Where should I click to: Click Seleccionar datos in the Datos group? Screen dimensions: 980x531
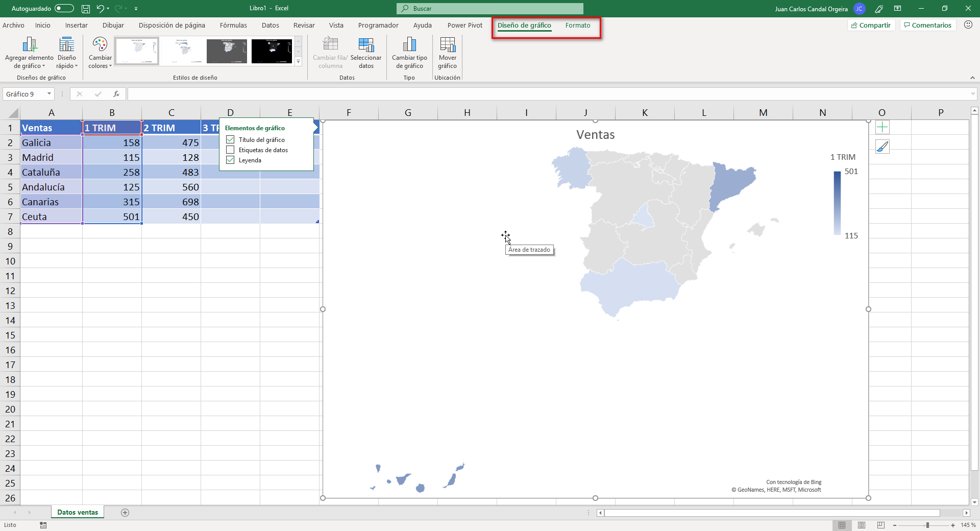[x=366, y=53]
